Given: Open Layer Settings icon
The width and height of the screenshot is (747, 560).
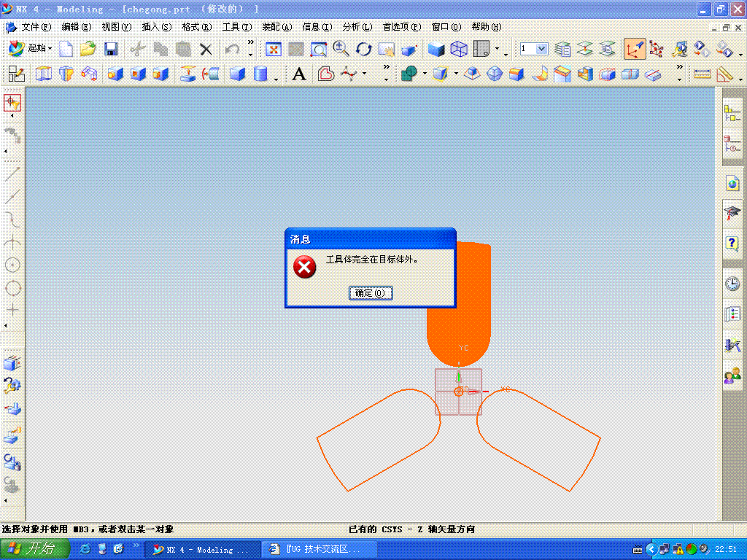Looking at the screenshot, I should [x=562, y=49].
